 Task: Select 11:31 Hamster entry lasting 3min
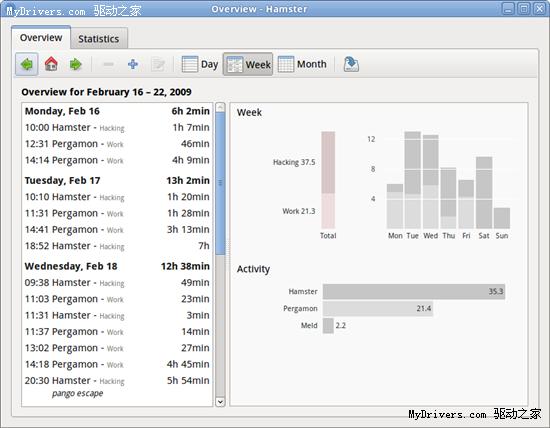coord(117,315)
